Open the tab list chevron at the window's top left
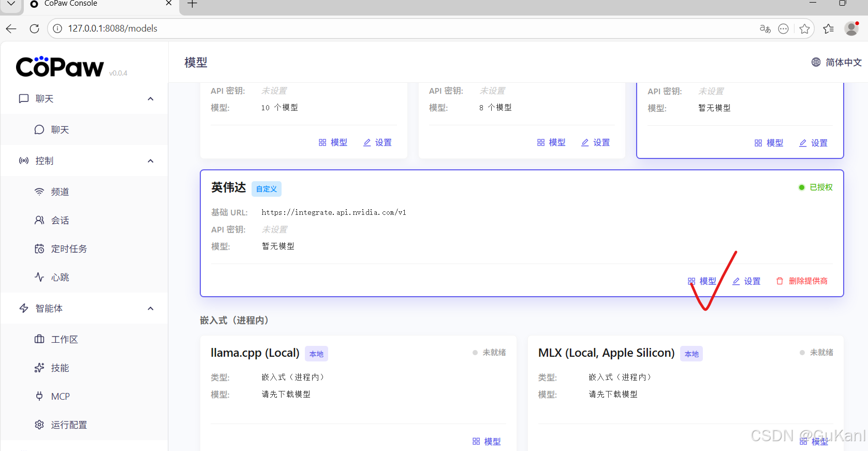Screen dimensions: 868x451 point(11,4)
